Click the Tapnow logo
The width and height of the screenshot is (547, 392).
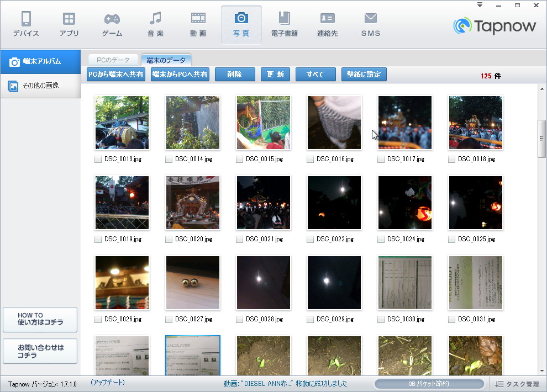[x=495, y=26]
